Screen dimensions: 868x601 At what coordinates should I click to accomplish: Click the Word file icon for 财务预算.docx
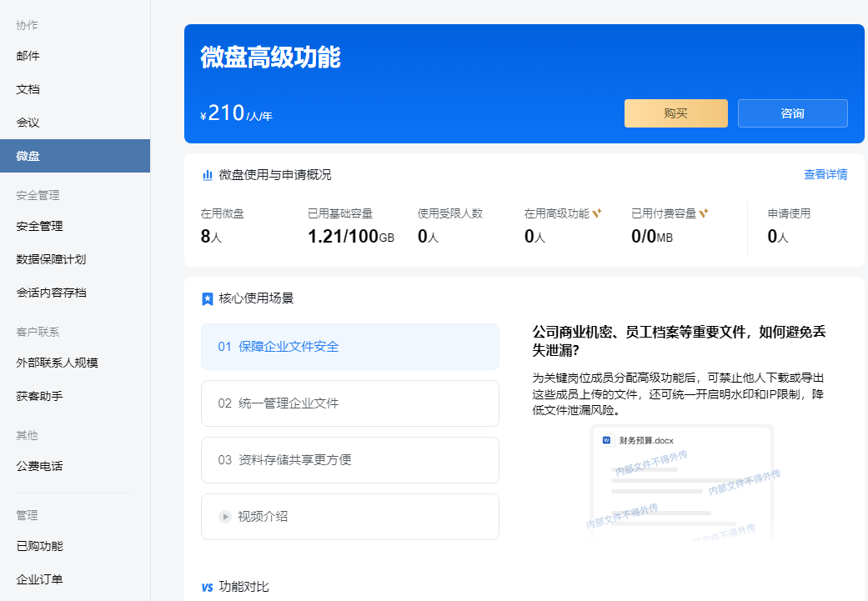[x=607, y=440]
